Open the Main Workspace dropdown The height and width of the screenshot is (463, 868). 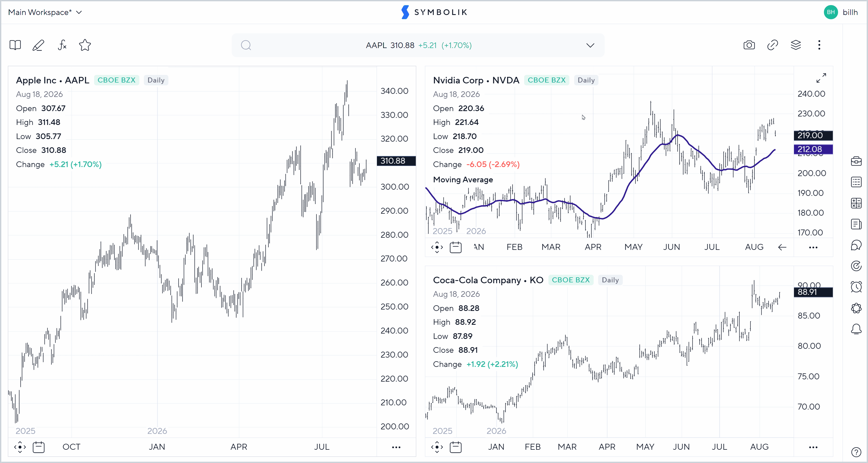(x=45, y=12)
